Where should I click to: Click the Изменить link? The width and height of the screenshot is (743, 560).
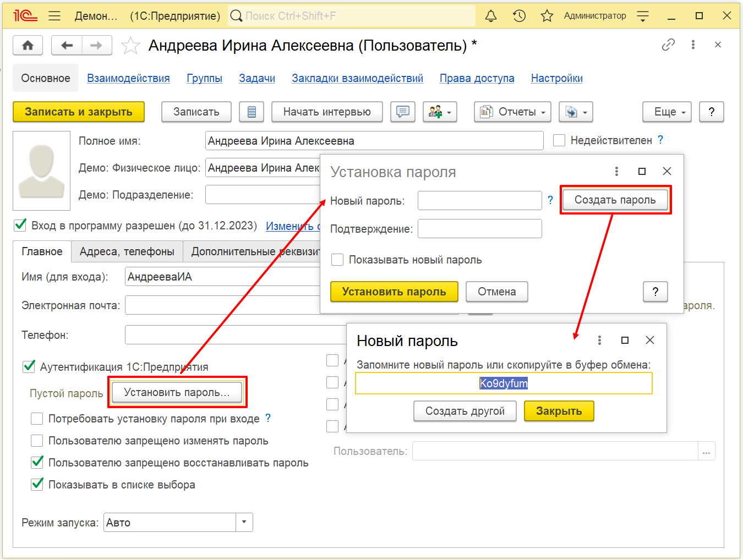[292, 226]
